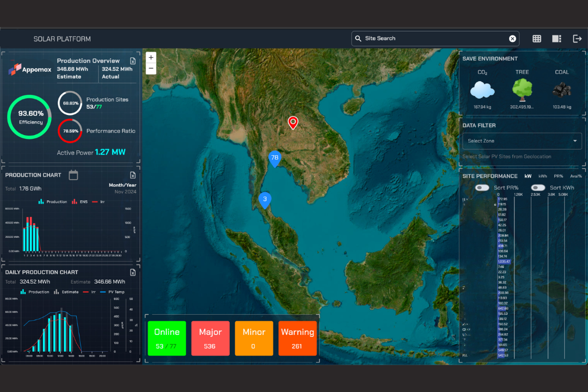Open the Production Chart calendar picker
588x392 pixels.
(x=73, y=175)
